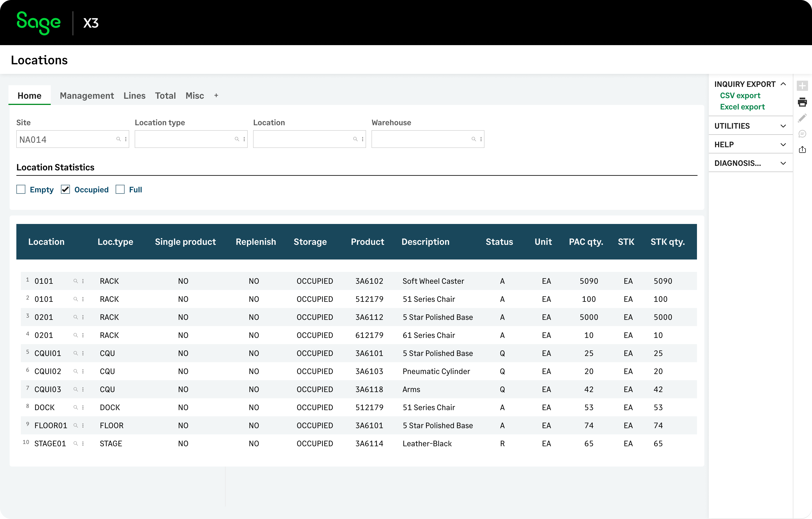The image size is (812, 519).
Task: Open the Location field actions dots
Action: coord(363,139)
